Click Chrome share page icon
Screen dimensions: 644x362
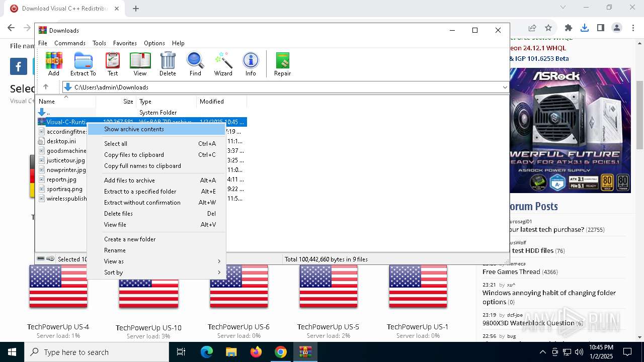(x=532, y=28)
